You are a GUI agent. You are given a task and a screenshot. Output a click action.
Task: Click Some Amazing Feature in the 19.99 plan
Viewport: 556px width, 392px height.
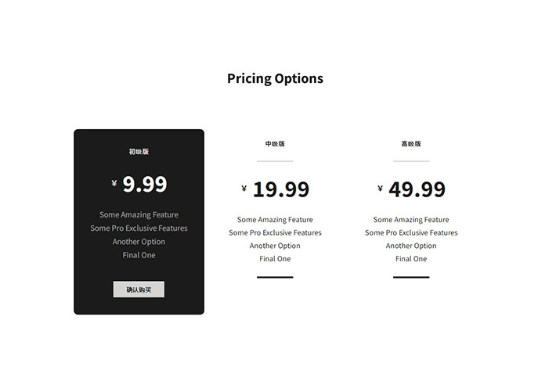(275, 220)
